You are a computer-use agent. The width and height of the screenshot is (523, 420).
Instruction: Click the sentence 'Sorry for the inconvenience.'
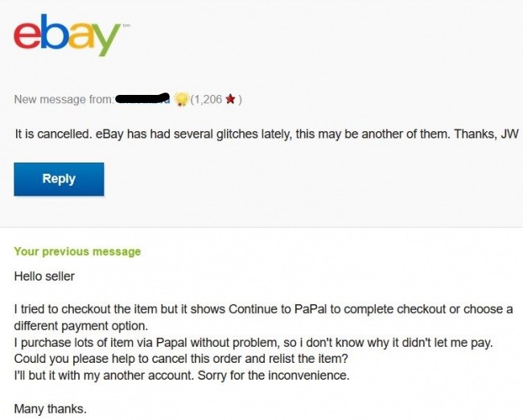[x=274, y=376]
